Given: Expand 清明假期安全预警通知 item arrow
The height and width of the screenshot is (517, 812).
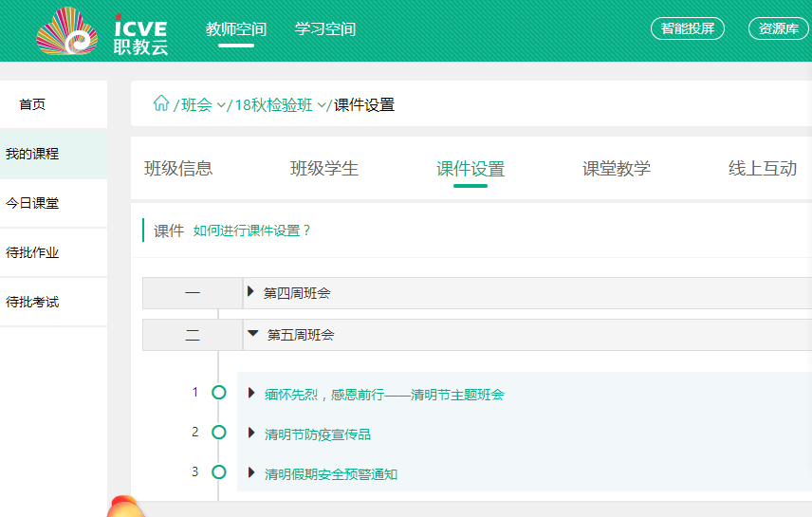Looking at the screenshot, I should 251,473.
